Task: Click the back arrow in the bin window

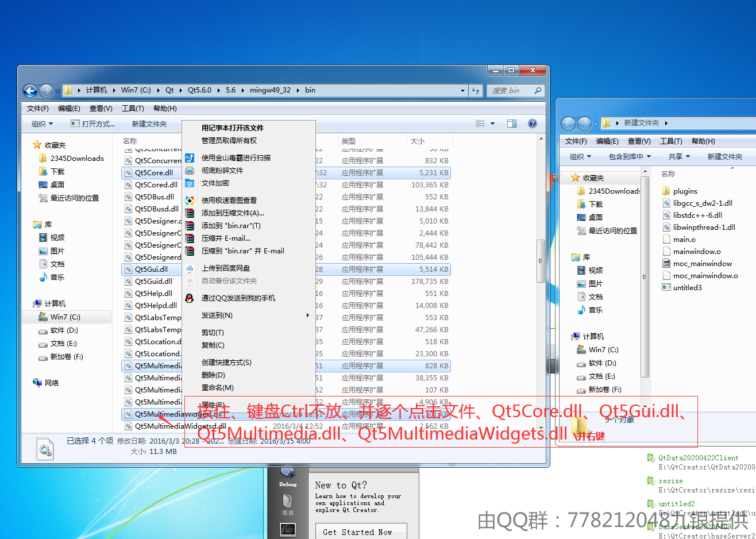Action: point(30,91)
